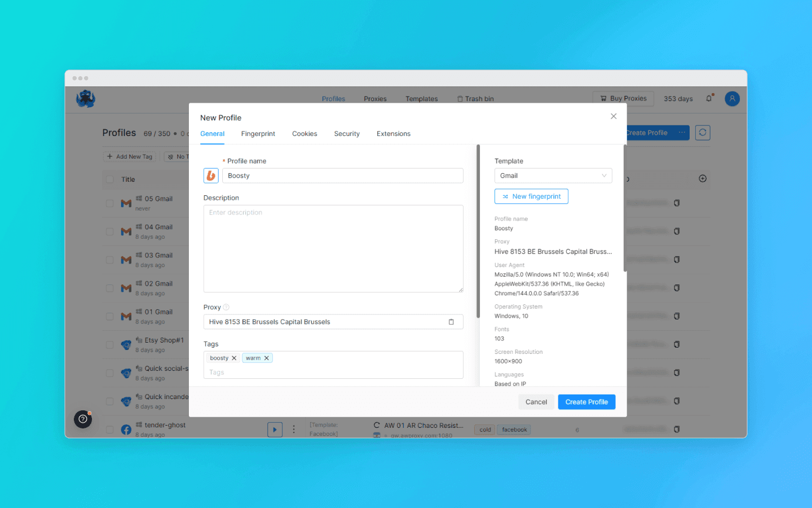812x508 pixels.
Task: Check the 04 Gmail row checkbox
Action: click(110, 231)
